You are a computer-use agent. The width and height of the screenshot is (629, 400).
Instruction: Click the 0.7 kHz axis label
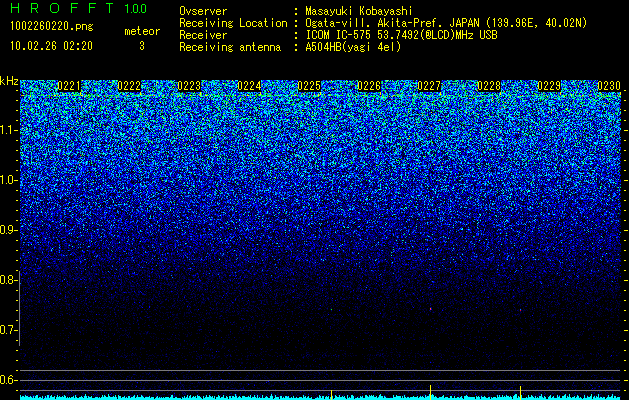point(7,330)
